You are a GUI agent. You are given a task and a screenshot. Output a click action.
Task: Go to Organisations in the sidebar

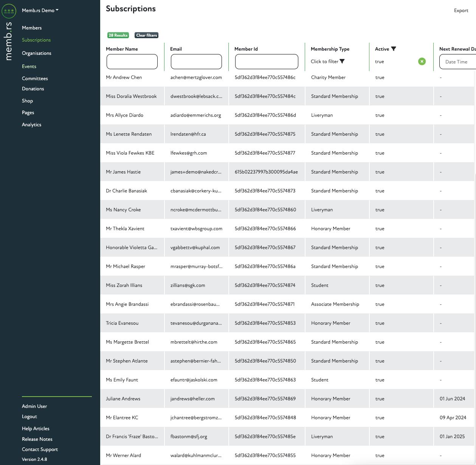[x=36, y=53]
